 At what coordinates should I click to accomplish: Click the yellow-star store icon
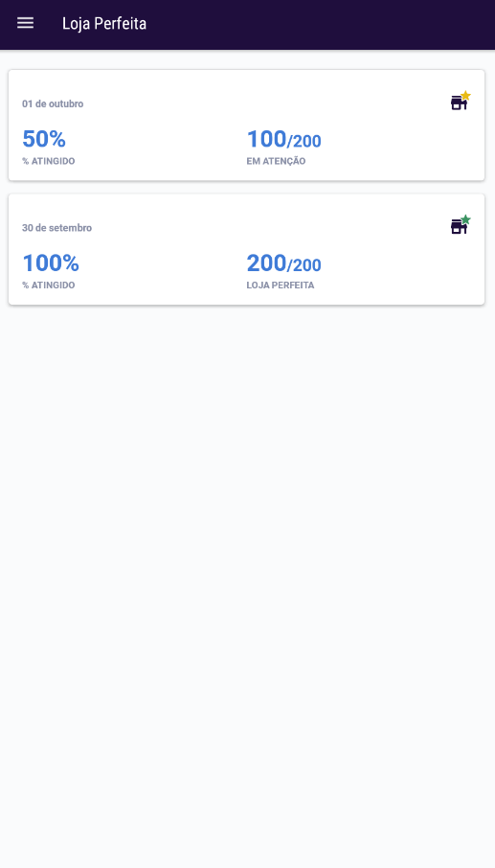click(461, 101)
